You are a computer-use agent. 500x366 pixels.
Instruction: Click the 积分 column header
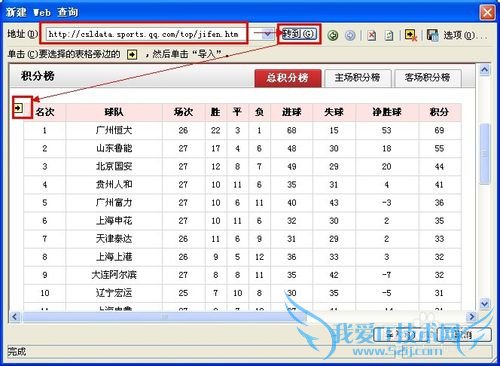tap(439, 112)
